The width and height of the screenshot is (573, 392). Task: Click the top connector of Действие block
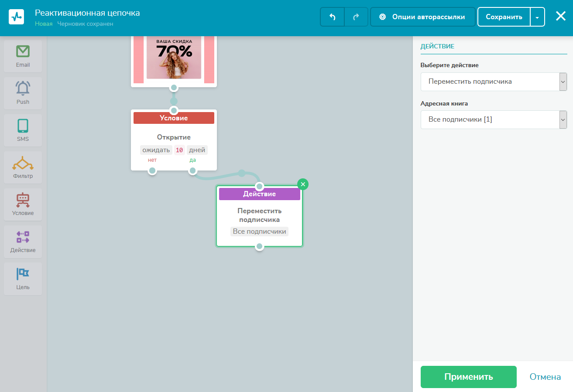click(x=259, y=187)
